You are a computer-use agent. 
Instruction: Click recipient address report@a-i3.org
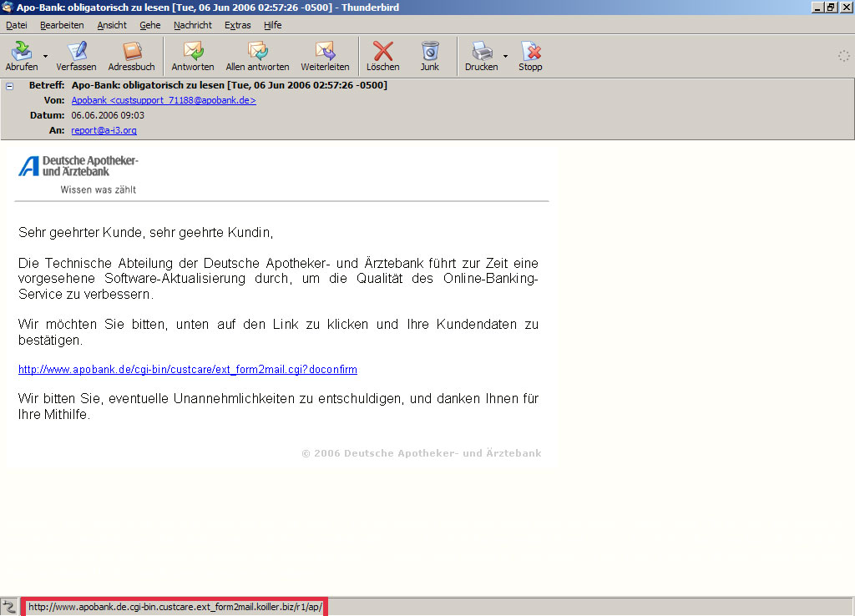104,130
